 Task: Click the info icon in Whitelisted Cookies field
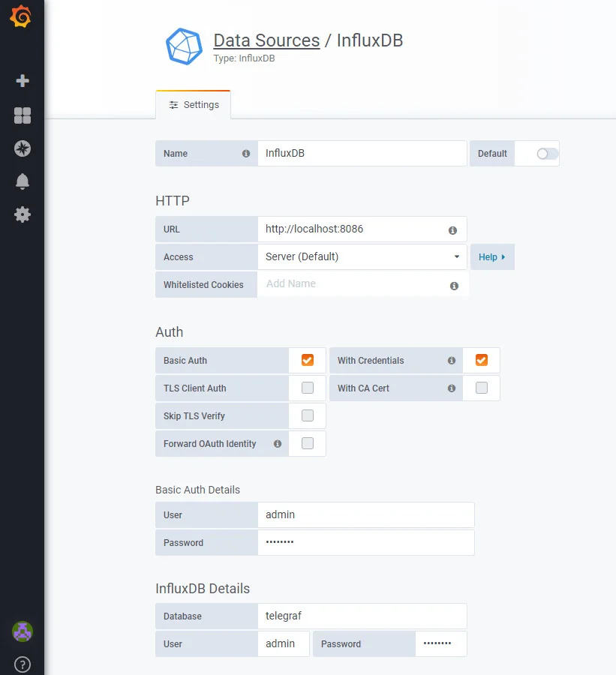click(x=454, y=286)
